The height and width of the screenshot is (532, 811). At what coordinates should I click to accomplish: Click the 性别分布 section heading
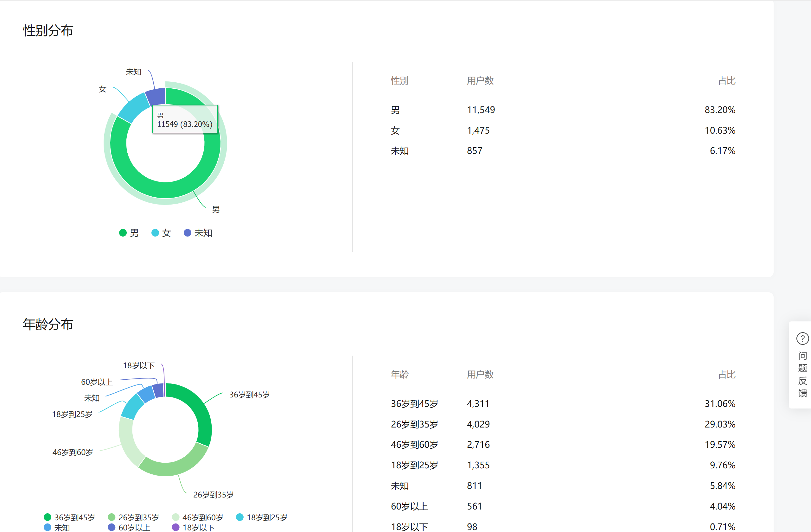(48, 30)
